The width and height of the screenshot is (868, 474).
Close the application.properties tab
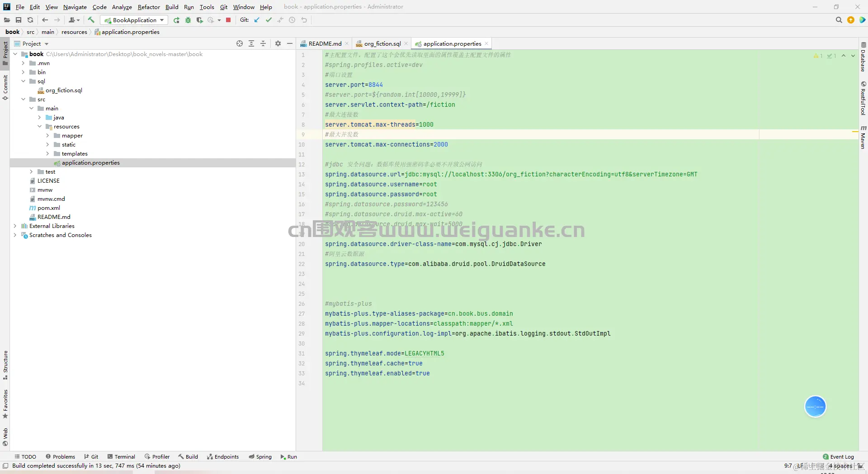(x=486, y=43)
